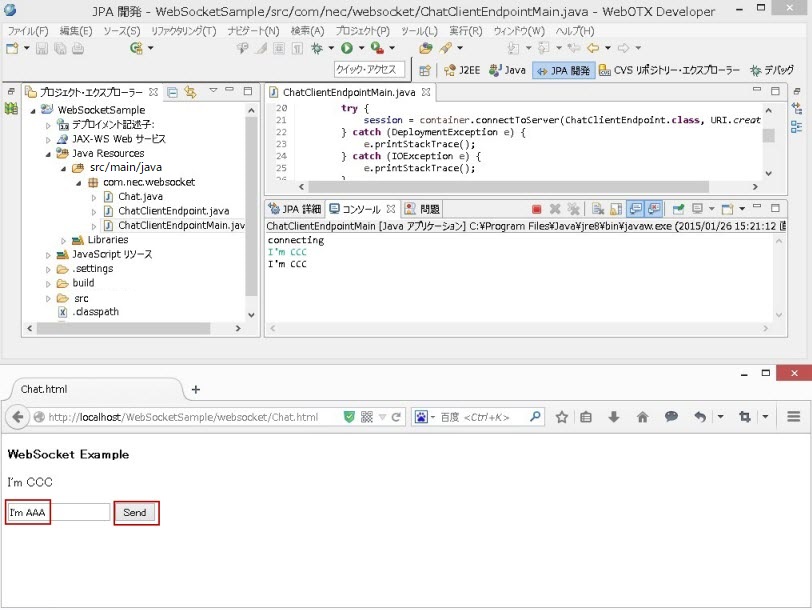The width and height of the screenshot is (812, 610).
Task: Switch to the JPA 開発 perspective
Action: [x=563, y=70]
